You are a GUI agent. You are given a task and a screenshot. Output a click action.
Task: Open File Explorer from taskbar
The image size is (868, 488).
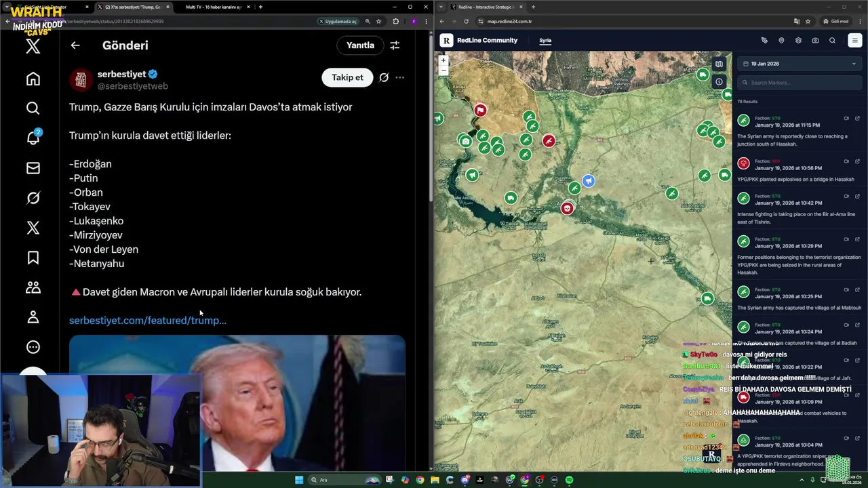tap(435, 480)
